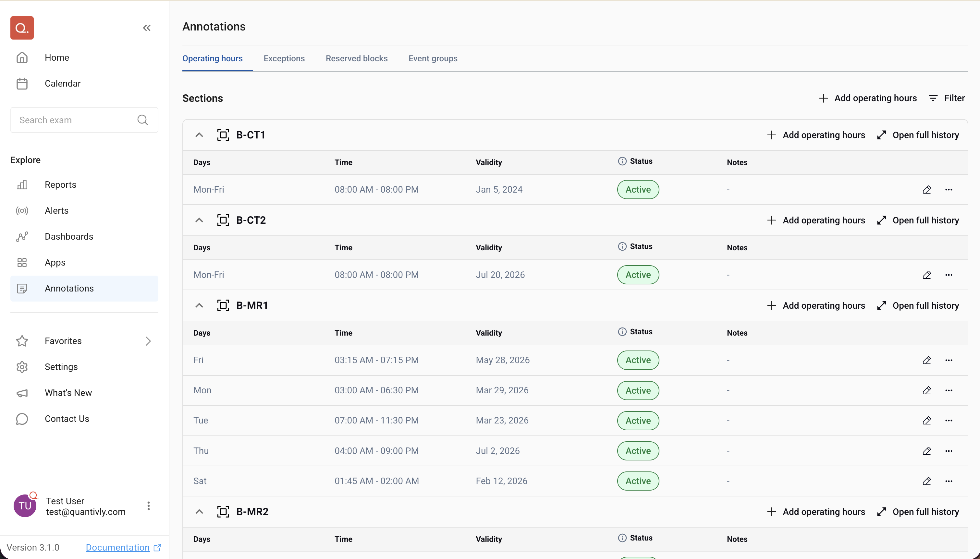980x559 pixels.
Task: Open user menu three-dot icon beside Test User
Action: pyautogui.click(x=148, y=505)
